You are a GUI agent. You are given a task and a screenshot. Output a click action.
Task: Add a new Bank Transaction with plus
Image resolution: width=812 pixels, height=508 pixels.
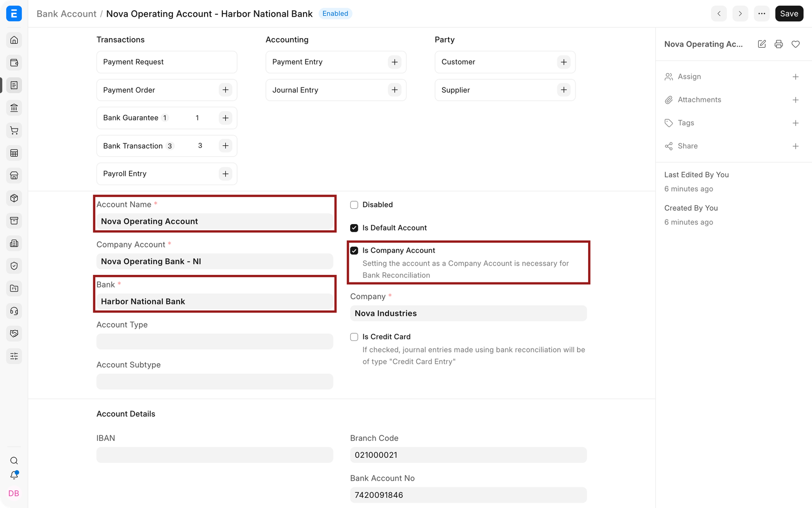point(225,146)
